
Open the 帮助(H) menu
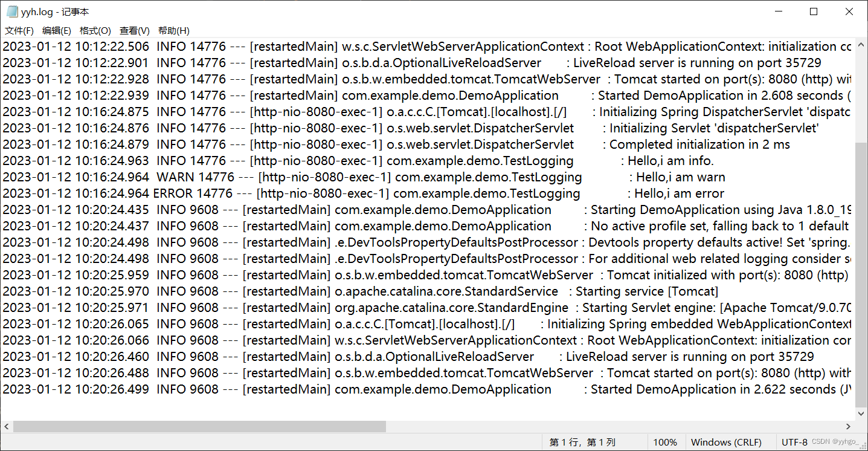[x=174, y=31]
